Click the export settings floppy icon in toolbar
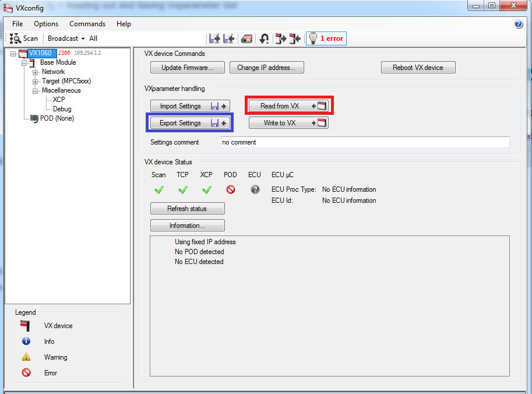Viewport: 532px width, 394px height. (228, 38)
